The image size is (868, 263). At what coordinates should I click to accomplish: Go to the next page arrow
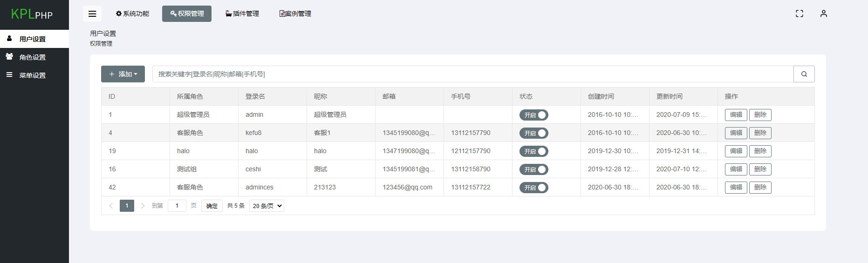[143, 206]
